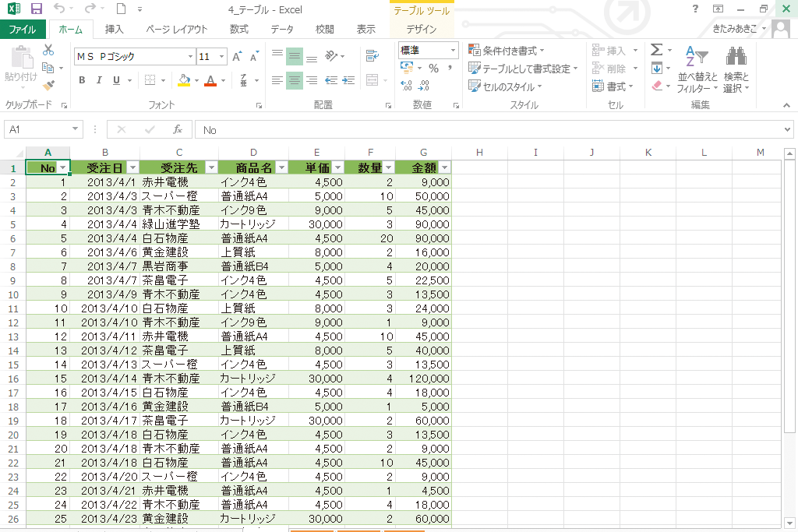Image resolution: width=798 pixels, height=532 pixels.
Task: Toggle center horizontal alignment
Action: point(294,80)
